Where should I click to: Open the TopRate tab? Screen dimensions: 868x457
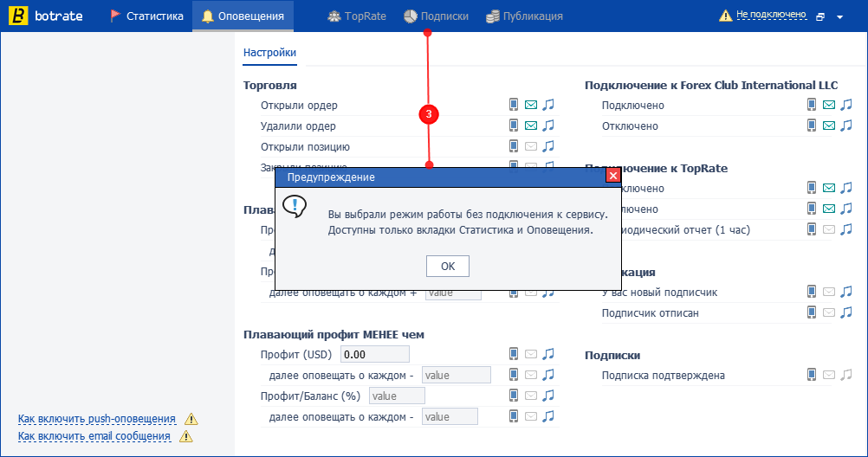pos(357,16)
